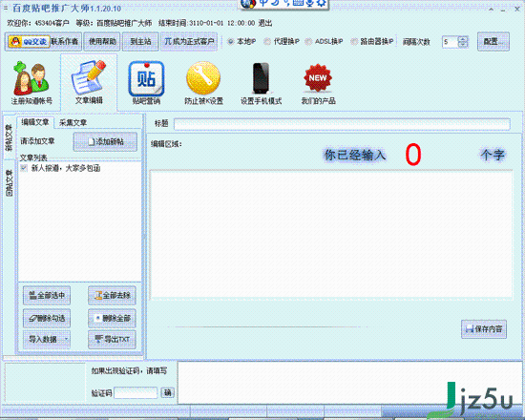Select the 新帖文章 vertical tab
Screen dimensions: 525x420
point(9,137)
